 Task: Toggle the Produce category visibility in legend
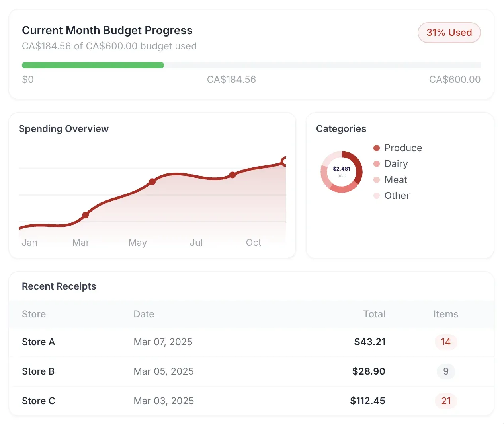click(x=403, y=148)
